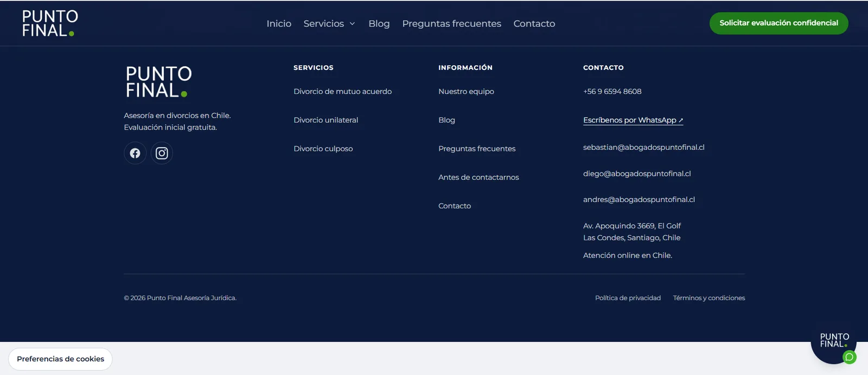Image resolution: width=868 pixels, height=375 pixels.
Task: Email sebastian@abogadospuntofinal.cl
Action: tap(644, 147)
